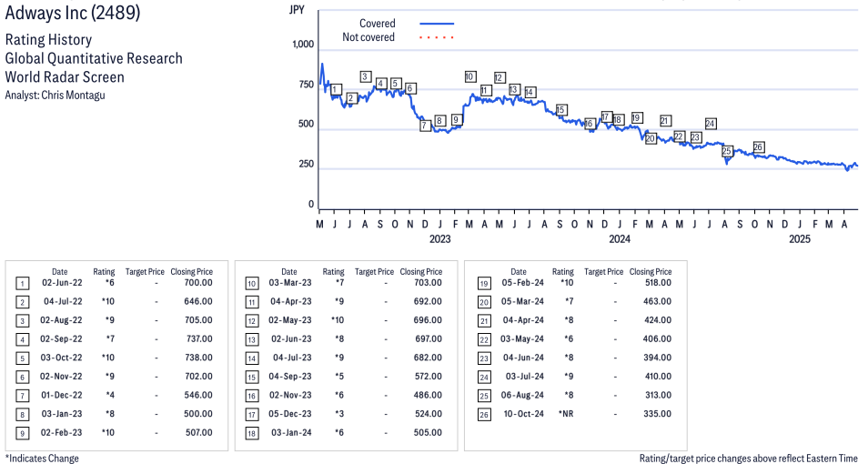Image resolution: width=868 pixels, height=464 pixels.
Task: Click table index box 19
Action: (484, 284)
